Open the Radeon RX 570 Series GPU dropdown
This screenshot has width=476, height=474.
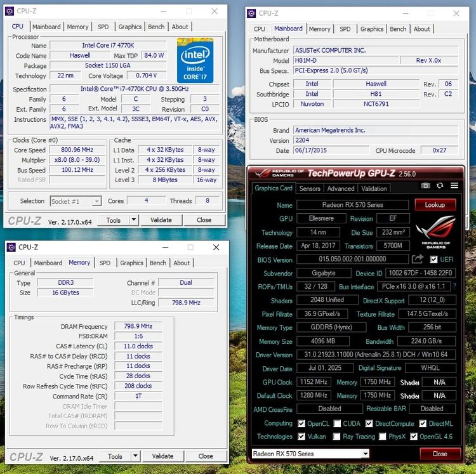pos(365,454)
